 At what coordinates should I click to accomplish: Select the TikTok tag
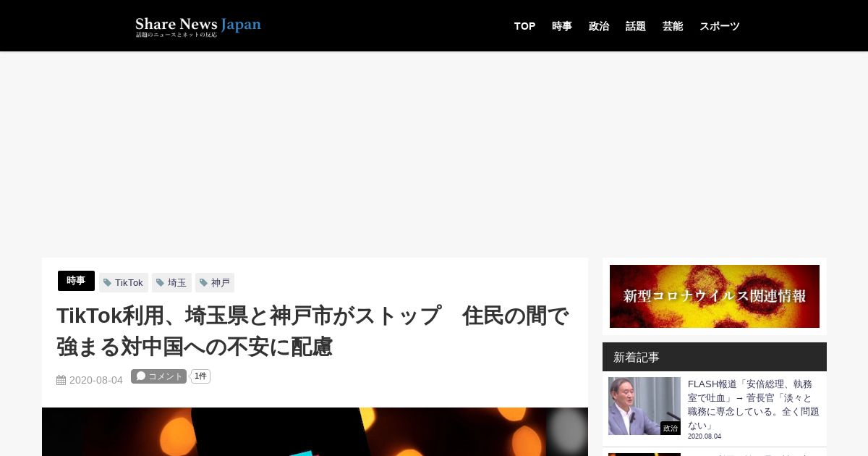[x=124, y=282]
